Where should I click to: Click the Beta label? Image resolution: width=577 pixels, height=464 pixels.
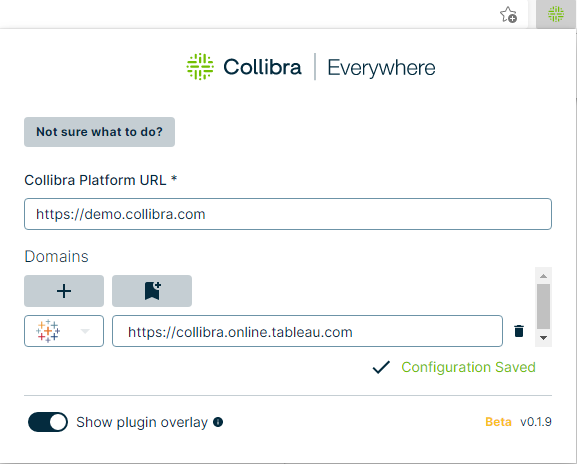(498, 422)
